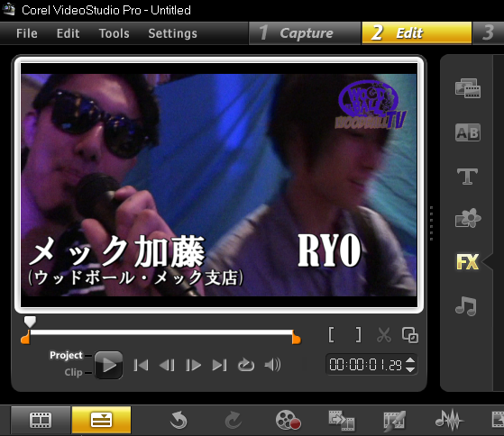Click the left orange trim marker
Viewport: 504px width, 436px height.
pos(25,338)
